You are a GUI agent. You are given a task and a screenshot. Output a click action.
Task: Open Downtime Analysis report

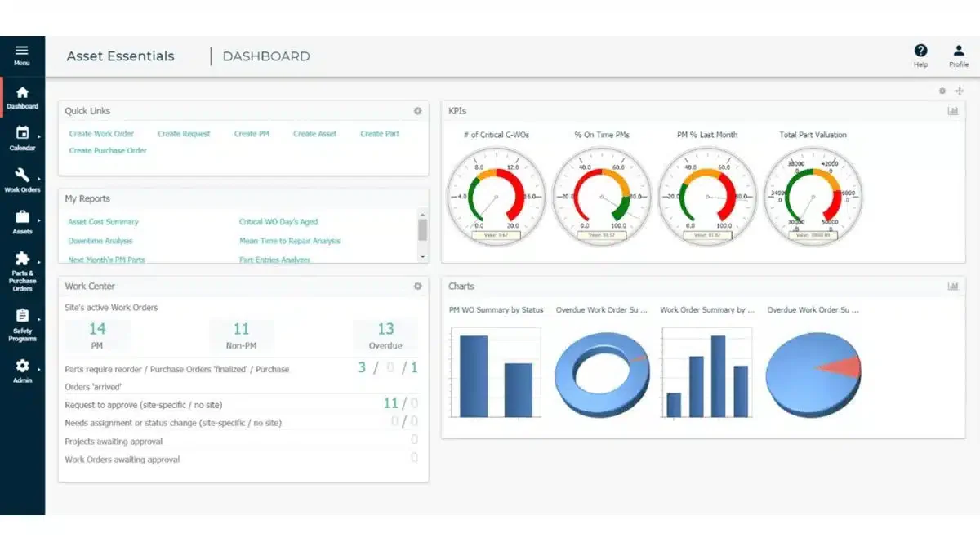tap(100, 241)
